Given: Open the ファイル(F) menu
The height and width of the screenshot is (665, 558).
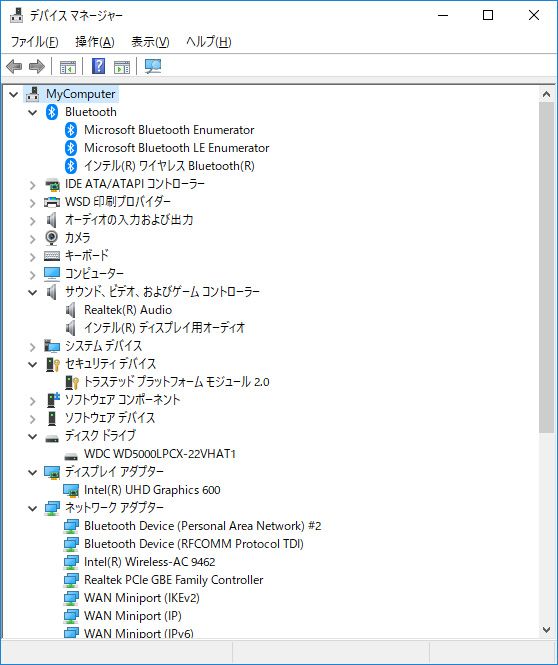Looking at the screenshot, I should (34, 42).
